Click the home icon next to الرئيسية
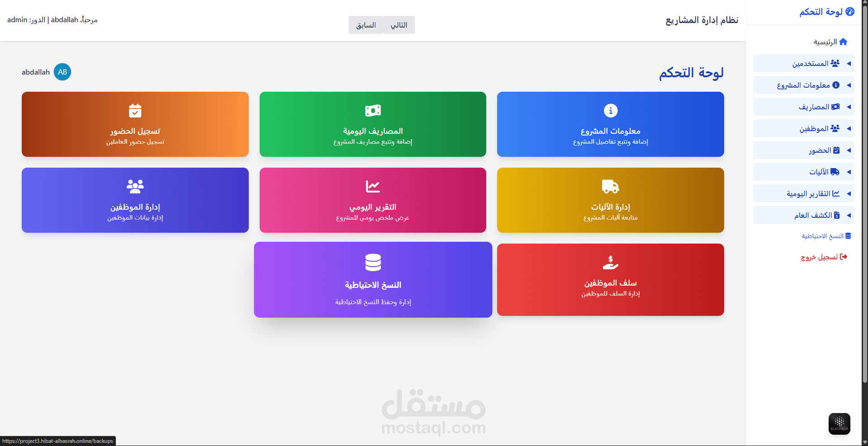This screenshot has height=446, width=868. (843, 42)
